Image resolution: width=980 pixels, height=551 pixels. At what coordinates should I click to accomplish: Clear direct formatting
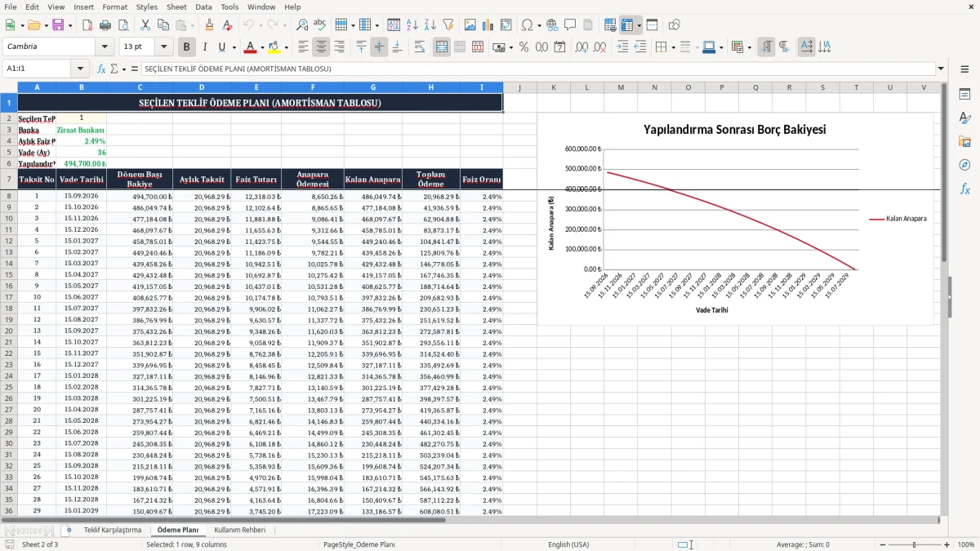[x=228, y=25]
